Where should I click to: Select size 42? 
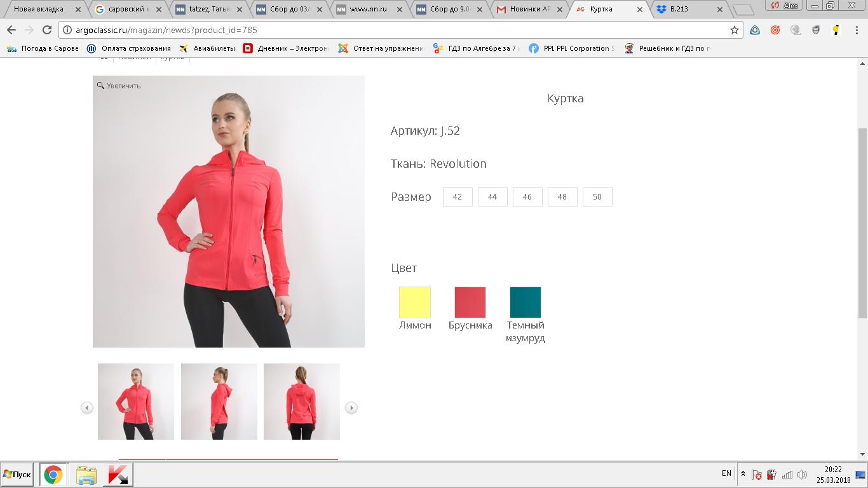[458, 197]
